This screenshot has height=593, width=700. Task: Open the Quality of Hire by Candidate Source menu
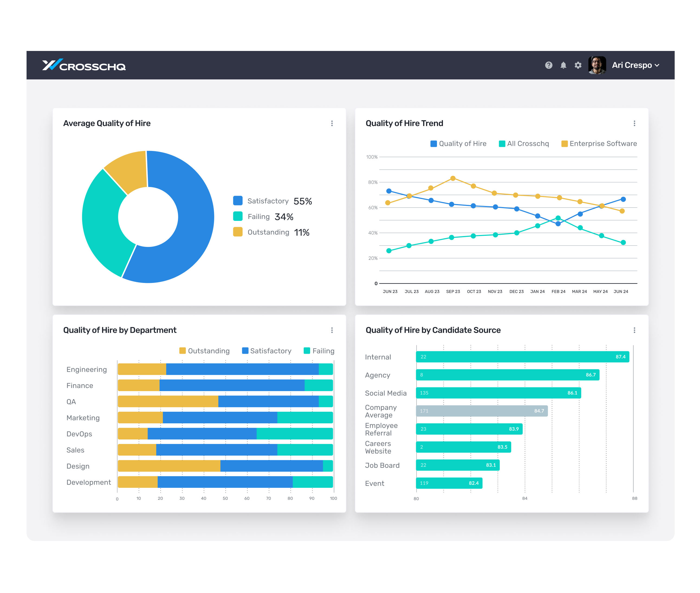(635, 330)
